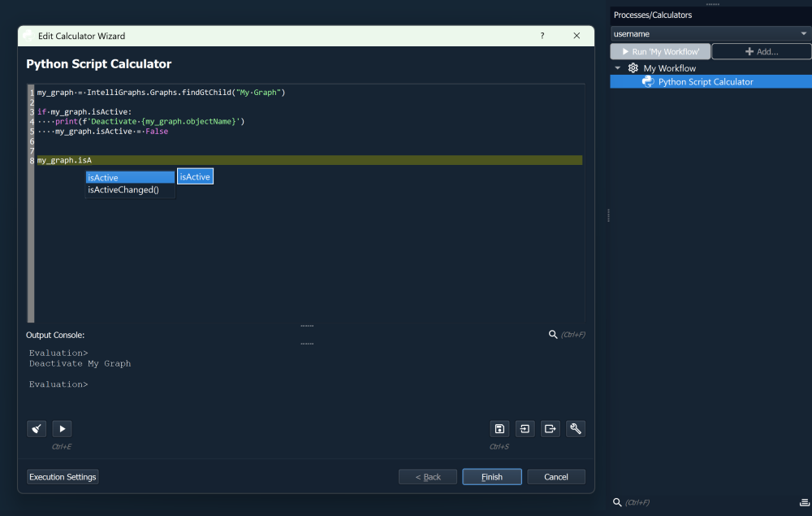The image size is (812, 516).
Task: Choose isActiveChanged() in the autocomplete list
Action: [x=130, y=189]
